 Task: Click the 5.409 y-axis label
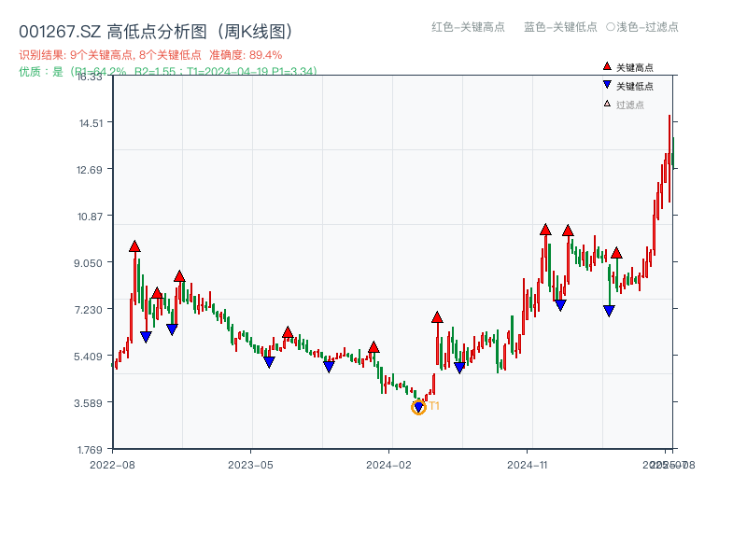coord(88,357)
